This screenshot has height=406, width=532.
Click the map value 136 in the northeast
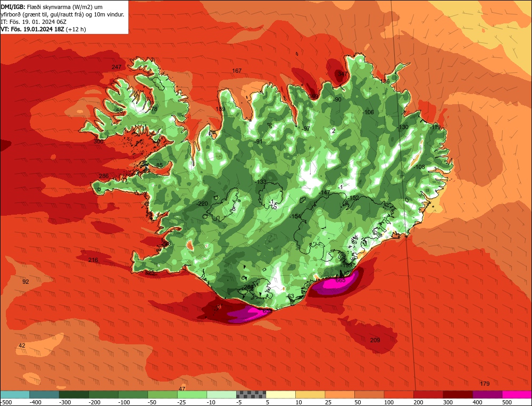coord(385,82)
